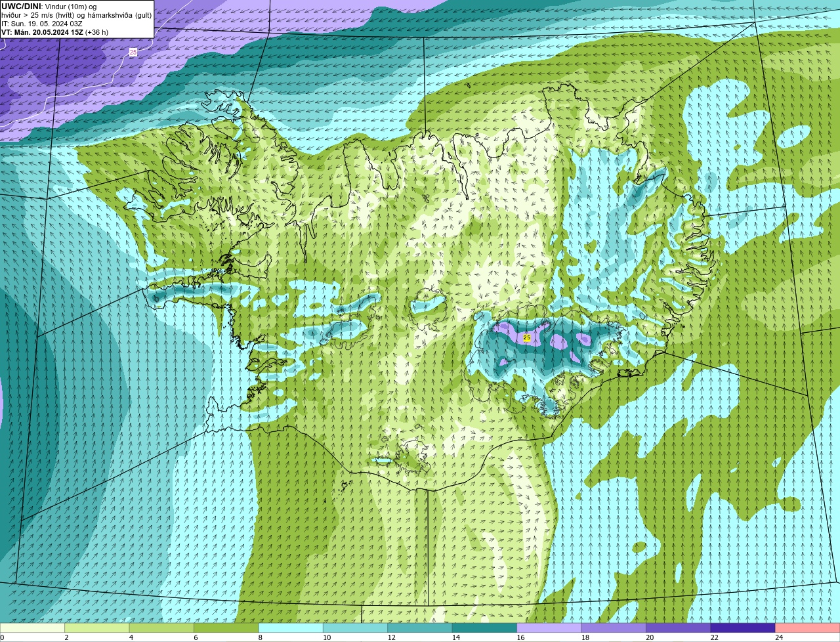840x642 pixels.
Task: Click the dark indigo 22–24 m/s legend swatch
Action: pyautogui.click(x=743, y=628)
